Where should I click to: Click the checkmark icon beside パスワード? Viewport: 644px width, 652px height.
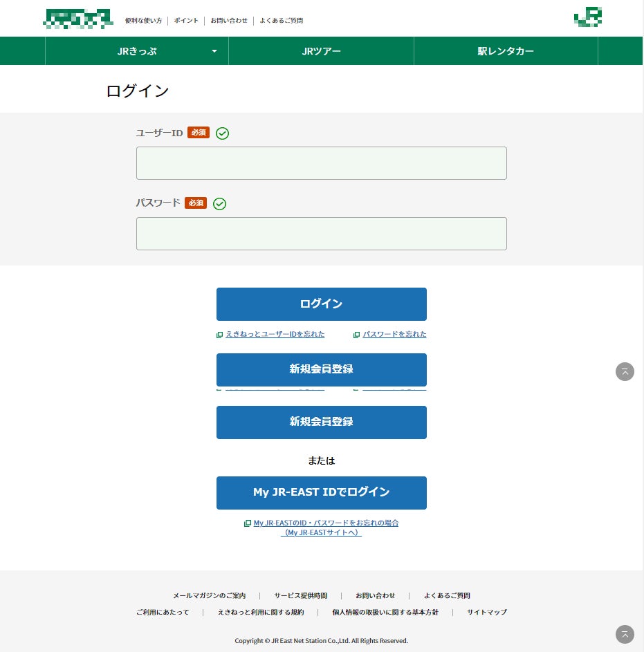[220, 204]
